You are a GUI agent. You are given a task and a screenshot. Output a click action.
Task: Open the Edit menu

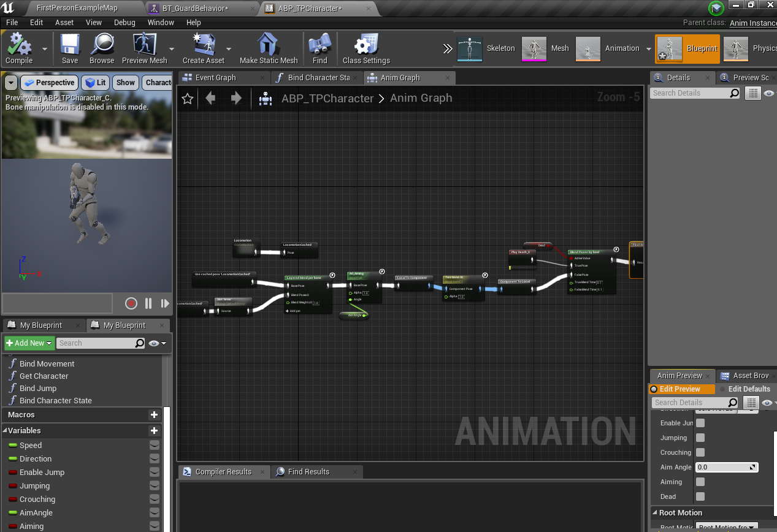(x=37, y=22)
